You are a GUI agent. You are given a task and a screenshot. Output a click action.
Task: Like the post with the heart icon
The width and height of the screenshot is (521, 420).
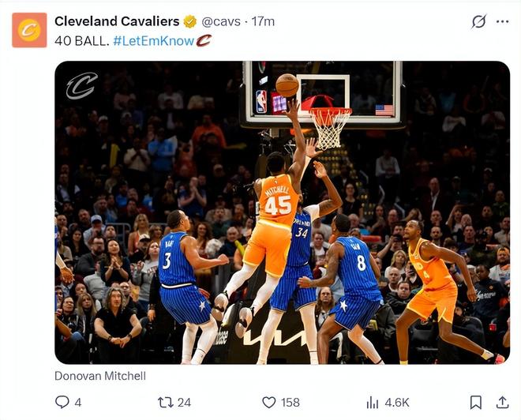269,402
